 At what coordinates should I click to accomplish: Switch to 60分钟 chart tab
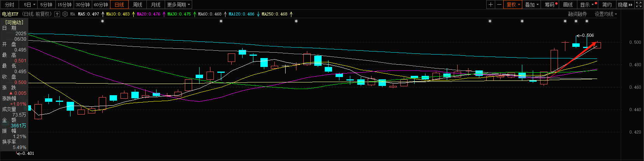coord(101,5)
